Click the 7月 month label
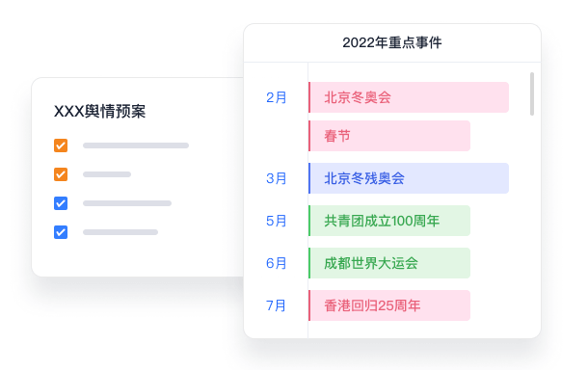588x370 pixels. pos(277,305)
